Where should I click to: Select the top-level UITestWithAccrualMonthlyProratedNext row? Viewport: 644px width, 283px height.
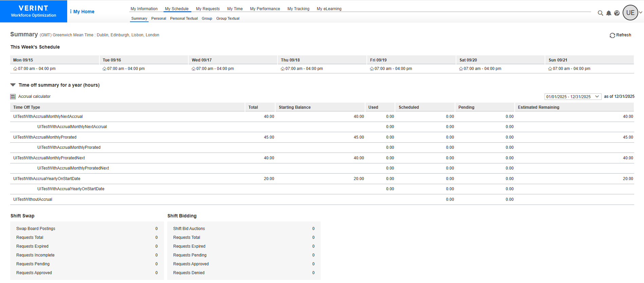point(322,158)
